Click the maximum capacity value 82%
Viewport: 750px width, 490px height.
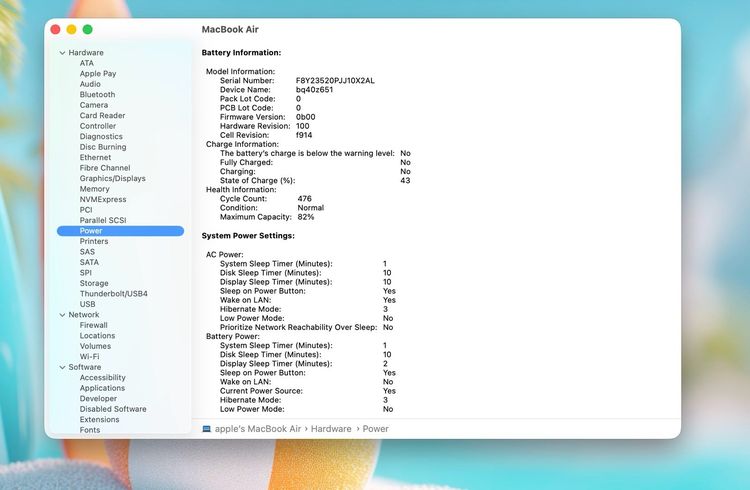point(306,217)
